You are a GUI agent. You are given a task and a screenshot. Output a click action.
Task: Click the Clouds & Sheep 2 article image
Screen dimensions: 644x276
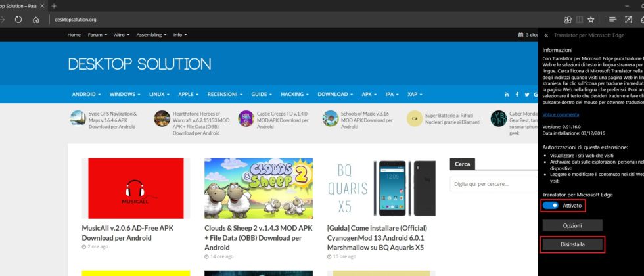258,188
